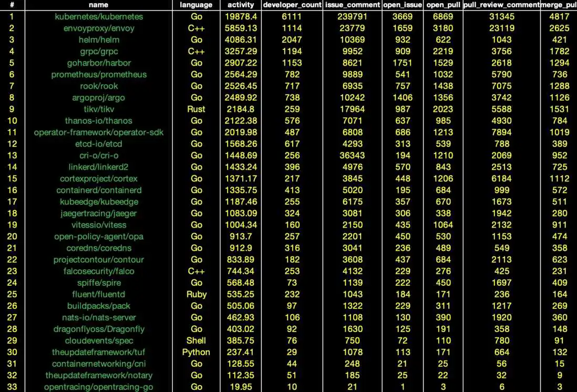
Task: Sort by the activity column header
Action: point(241,5)
